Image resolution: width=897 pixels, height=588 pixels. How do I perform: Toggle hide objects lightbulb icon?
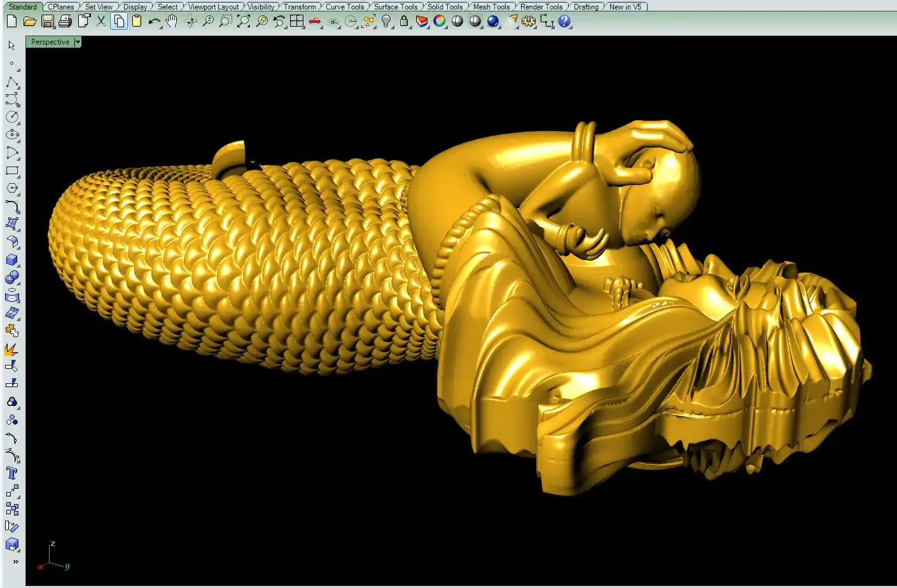coord(386,22)
